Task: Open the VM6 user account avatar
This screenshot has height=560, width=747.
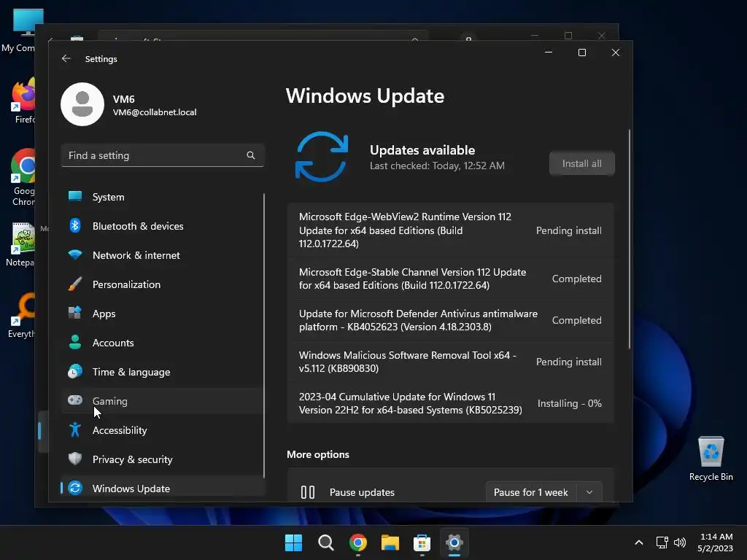Action: tap(82, 104)
